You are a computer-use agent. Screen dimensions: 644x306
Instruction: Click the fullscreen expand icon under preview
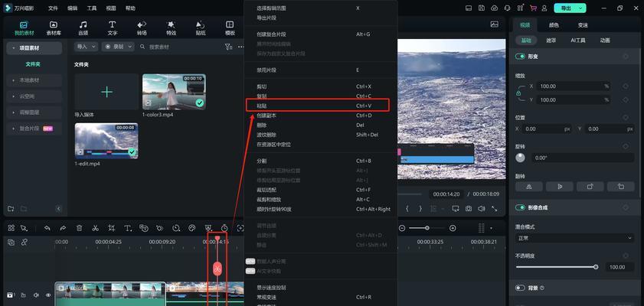[x=495, y=209]
